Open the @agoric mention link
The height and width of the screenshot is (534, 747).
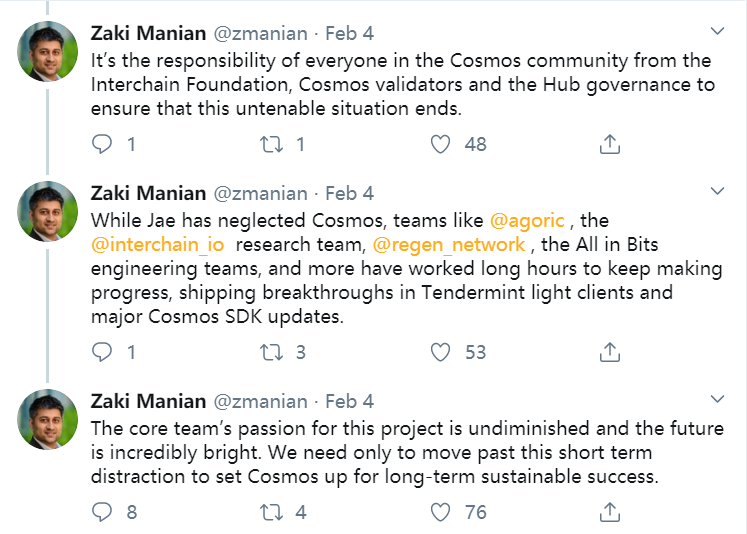(x=525, y=218)
